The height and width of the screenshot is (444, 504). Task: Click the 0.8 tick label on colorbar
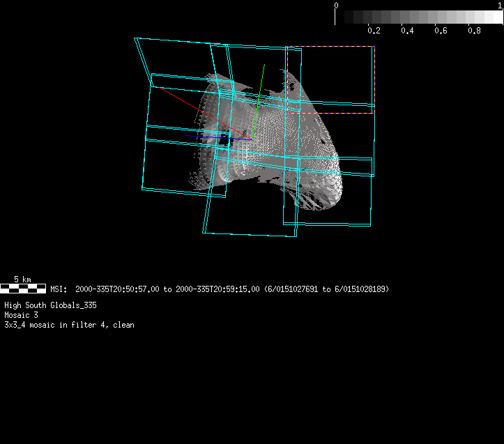474,31
